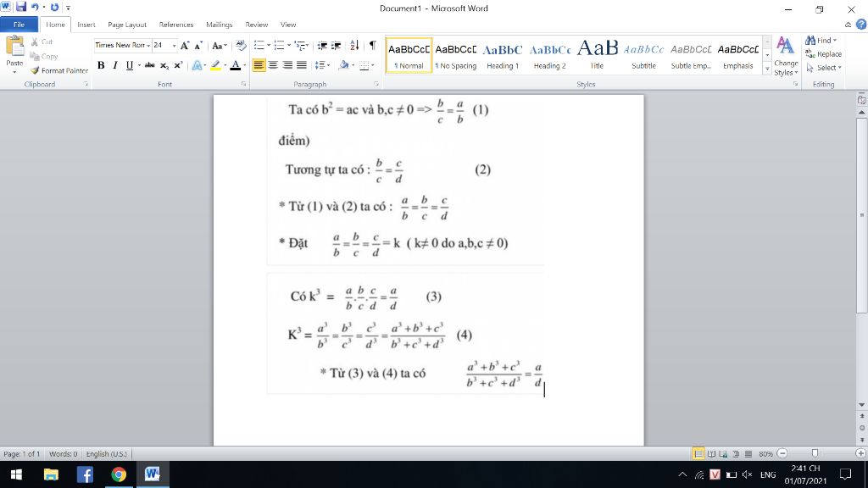Image resolution: width=868 pixels, height=488 pixels.
Task: Open Chrome from the taskbar
Action: (119, 474)
